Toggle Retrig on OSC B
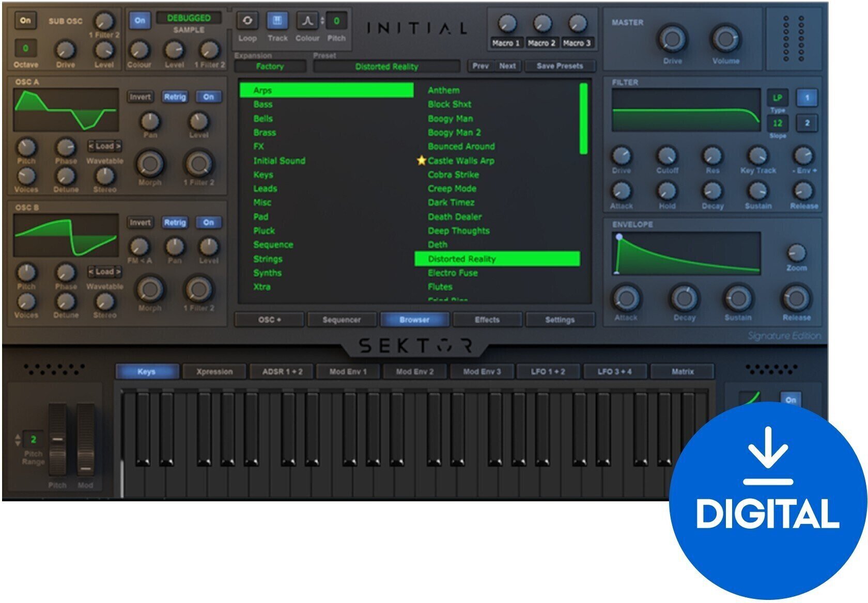 pyautogui.click(x=176, y=223)
